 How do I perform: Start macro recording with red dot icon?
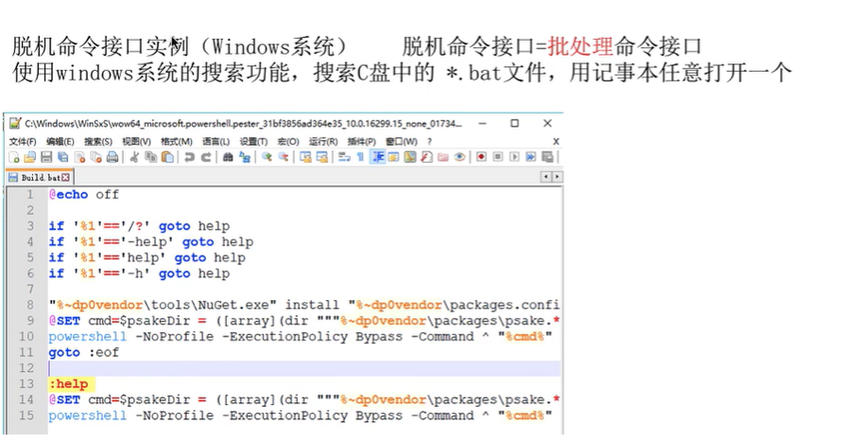point(481,157)
